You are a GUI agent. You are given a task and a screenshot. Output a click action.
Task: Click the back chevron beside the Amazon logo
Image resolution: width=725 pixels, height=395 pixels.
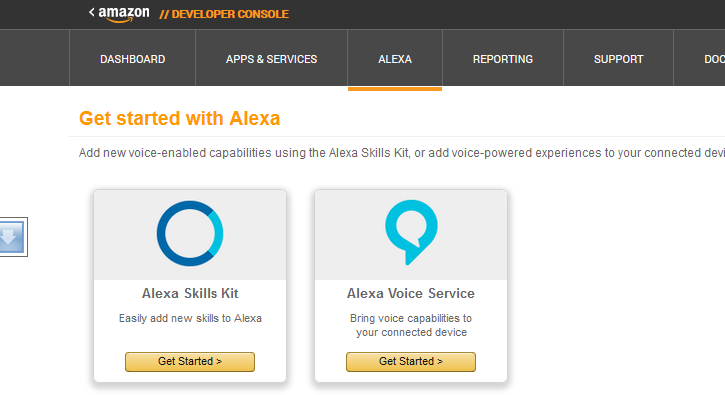92,12
